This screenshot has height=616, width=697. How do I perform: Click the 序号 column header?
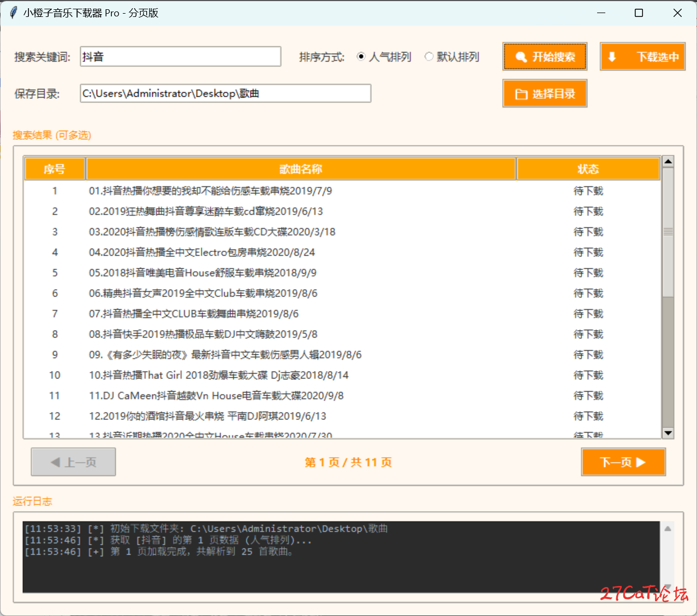click(55, 169)
